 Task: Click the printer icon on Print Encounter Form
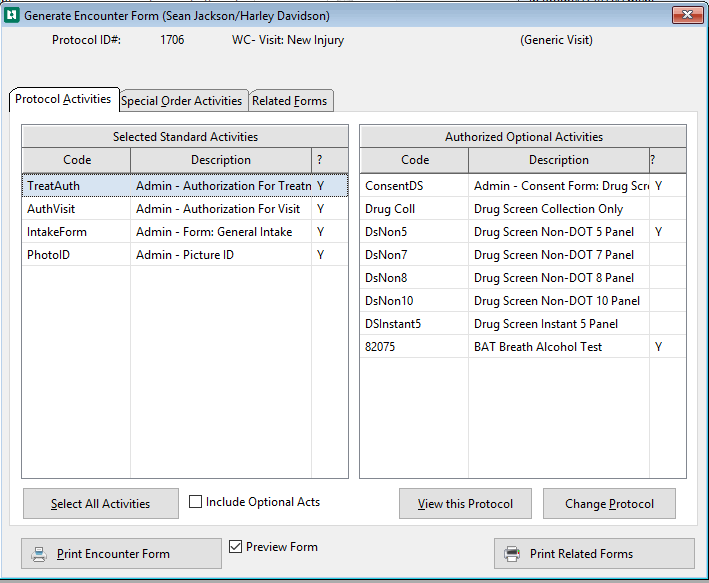click(39, 554)
